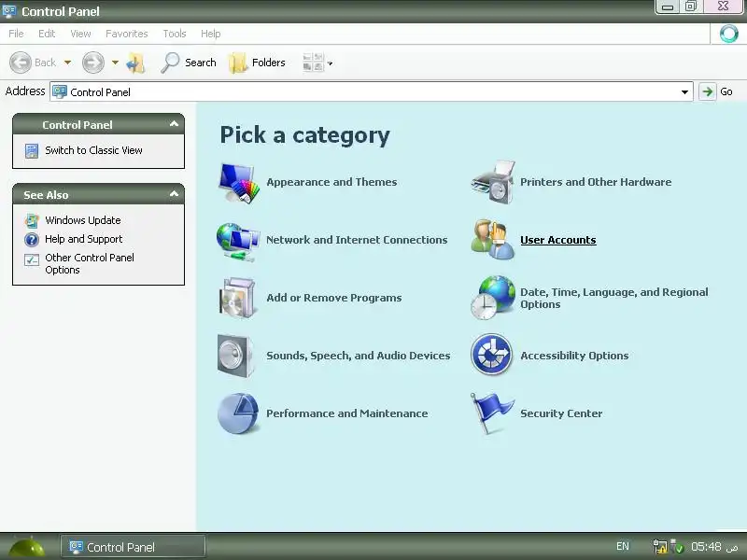Click the Help and Support question mark icon
Screen dimensions: 747x560
[x=32, y=239]
